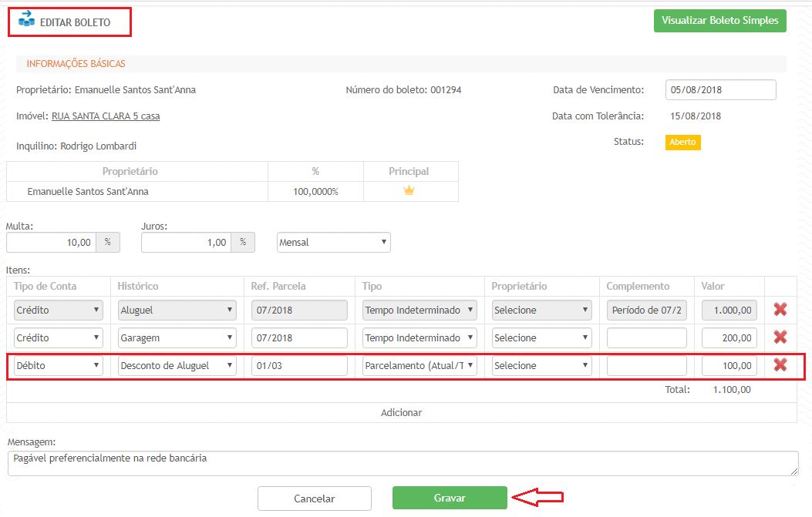812x517 pixels.
Task: Open Visualizar Boleto Simples
Action: tap(719, 21)
